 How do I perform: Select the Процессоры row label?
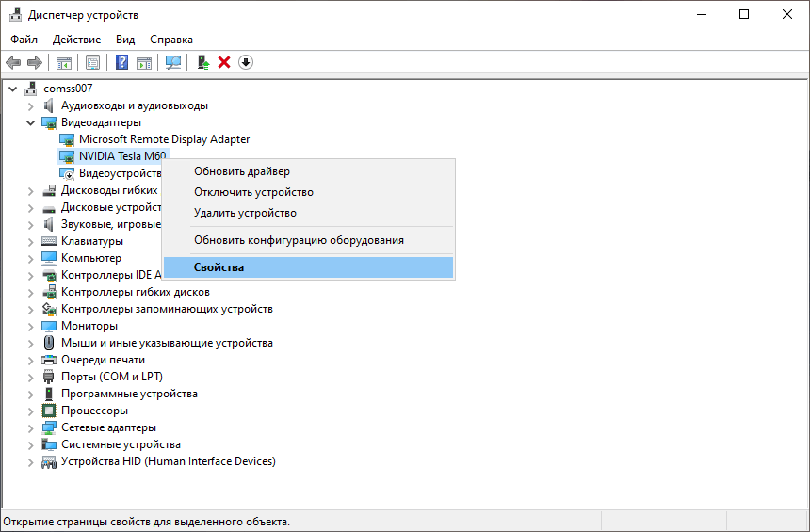click(94, 411)
